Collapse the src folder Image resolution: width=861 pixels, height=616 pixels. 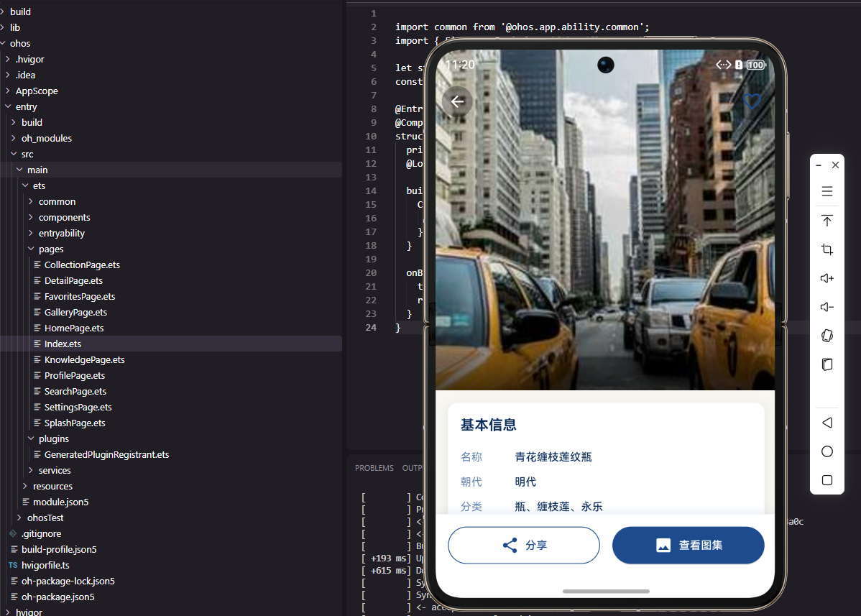(x=27, y=155)
